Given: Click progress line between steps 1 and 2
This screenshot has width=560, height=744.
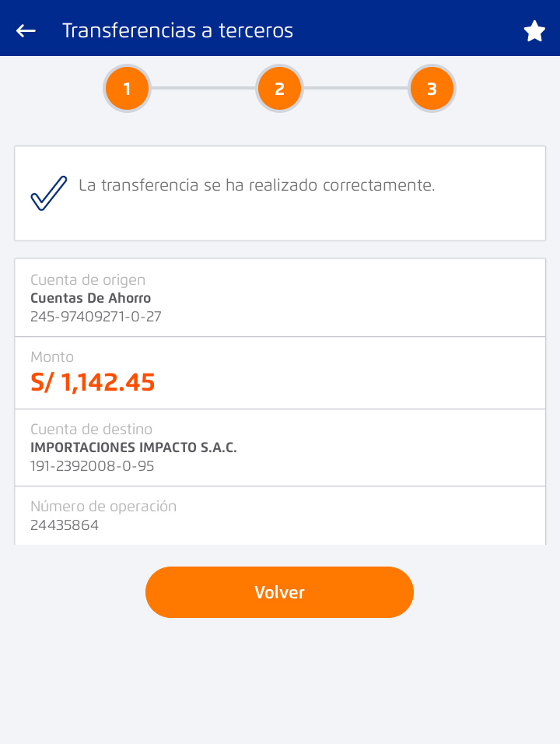Looking at the screenshot, I should click(x=203, y=89).
